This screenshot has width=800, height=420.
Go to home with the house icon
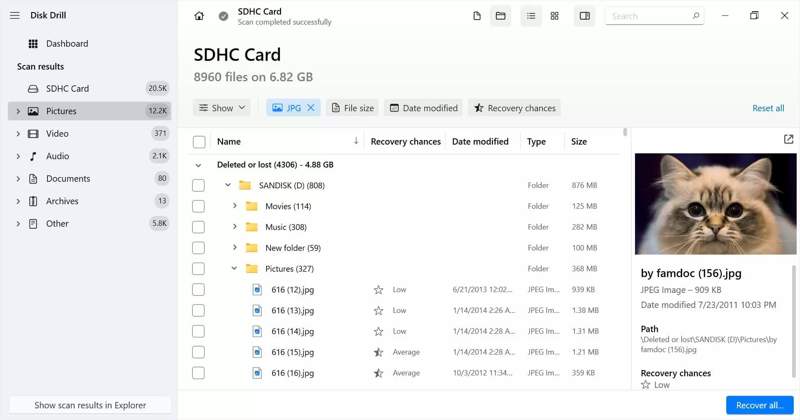pyautogui.click(x=199, y=16)
